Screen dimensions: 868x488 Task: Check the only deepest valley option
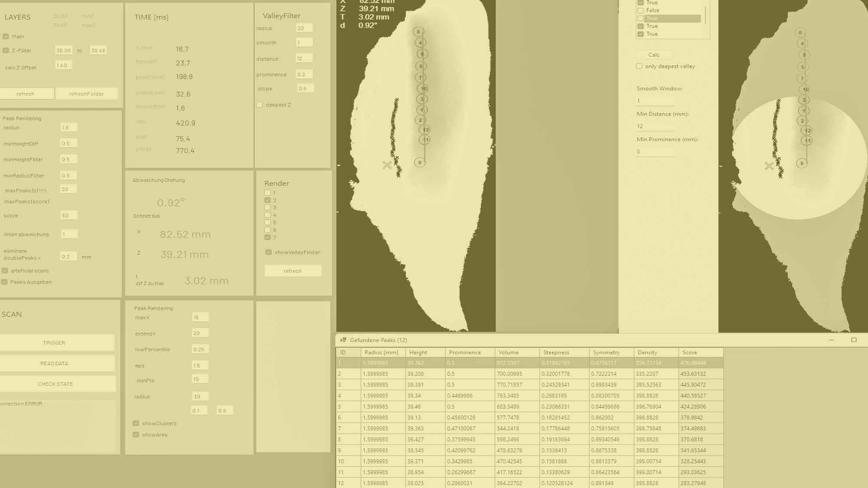(639, 66)
